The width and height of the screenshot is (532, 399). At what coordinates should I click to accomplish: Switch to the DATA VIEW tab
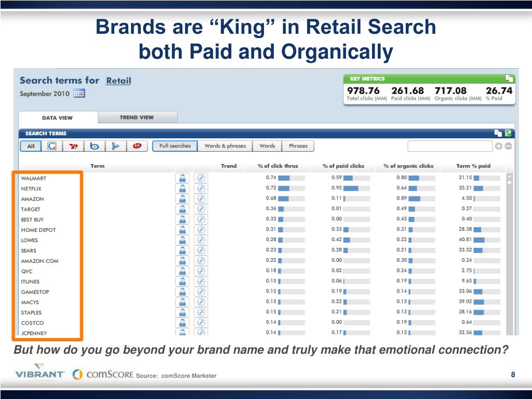tap(58, 118)
